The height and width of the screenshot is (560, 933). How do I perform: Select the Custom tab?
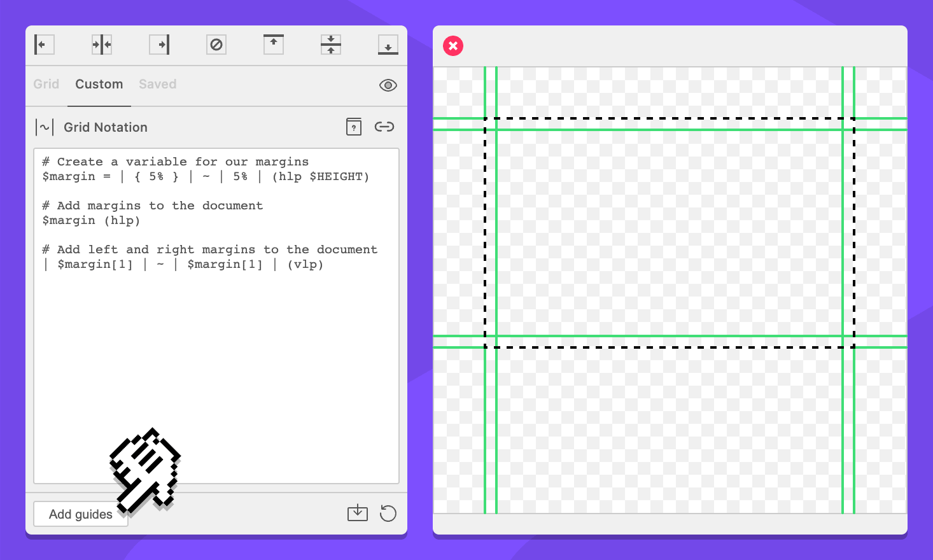[99, 84]
